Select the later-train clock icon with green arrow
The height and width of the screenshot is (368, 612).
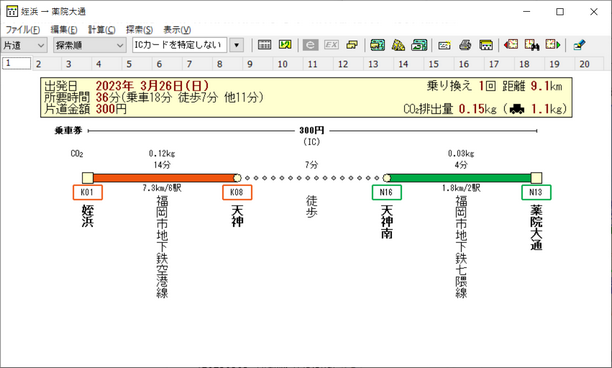click(x=553, y=45)
